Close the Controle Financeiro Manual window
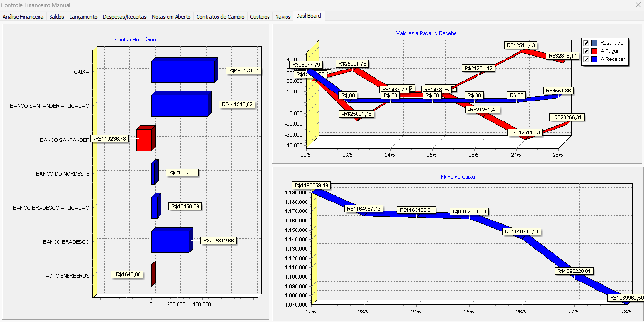644x322 pixels. (638, 5)
